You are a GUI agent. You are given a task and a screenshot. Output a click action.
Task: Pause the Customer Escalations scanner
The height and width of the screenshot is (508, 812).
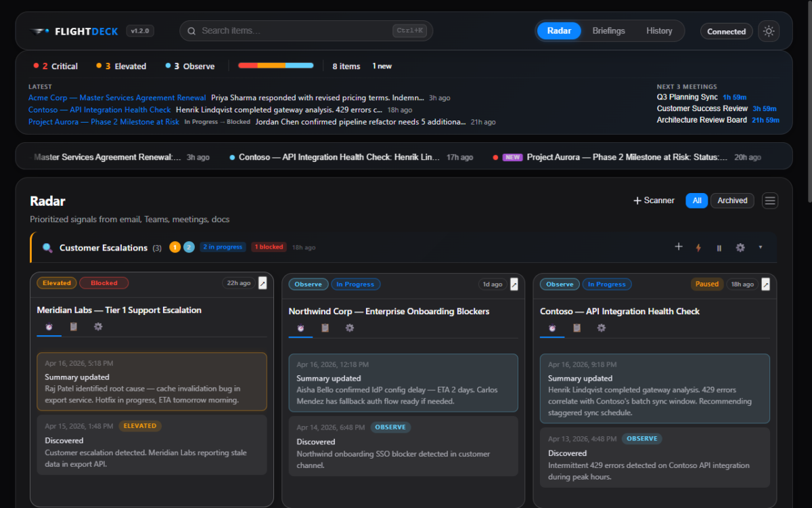tap(719, 248)
